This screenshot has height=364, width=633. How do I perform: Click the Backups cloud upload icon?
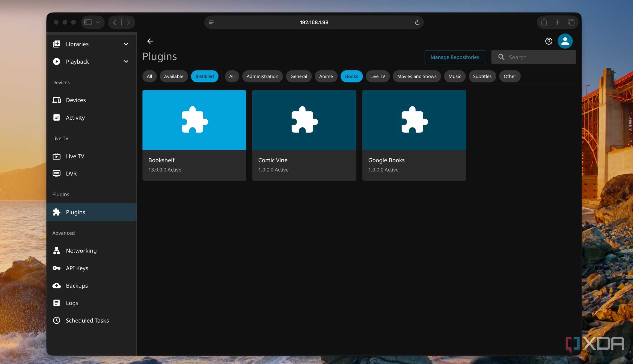(56, 285)
